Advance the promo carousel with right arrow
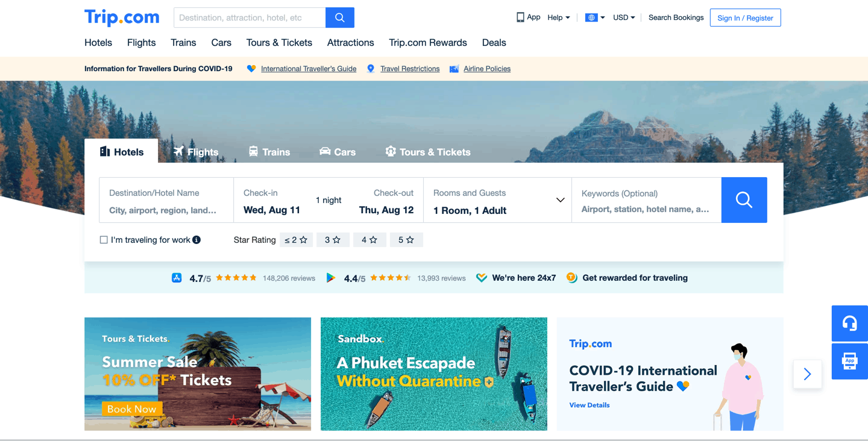The image size is (868, 441). click(x=807, y=374)
